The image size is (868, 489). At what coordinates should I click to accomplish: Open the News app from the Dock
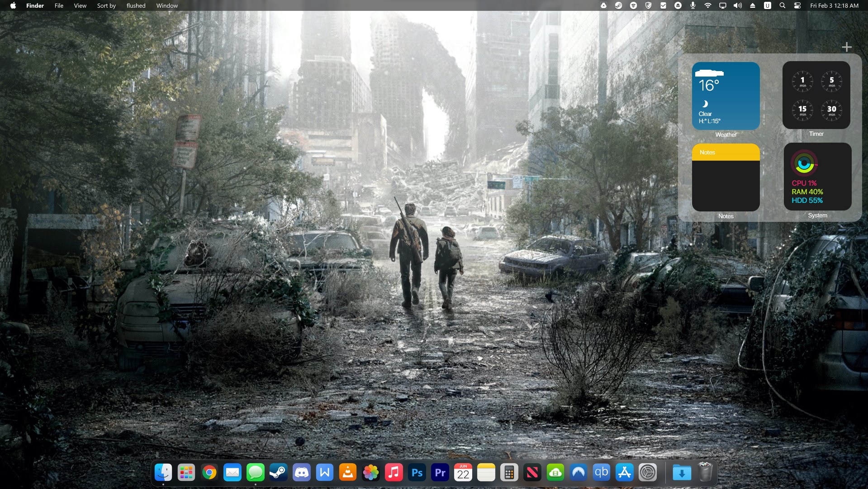coord(532,473)
